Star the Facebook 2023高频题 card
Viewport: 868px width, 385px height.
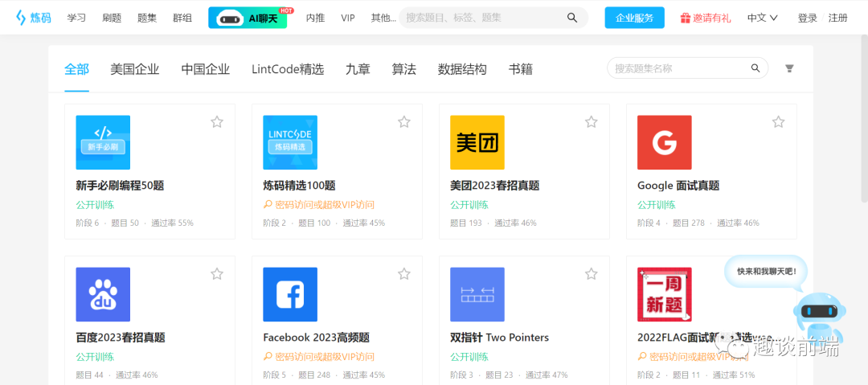click(404, 273)
